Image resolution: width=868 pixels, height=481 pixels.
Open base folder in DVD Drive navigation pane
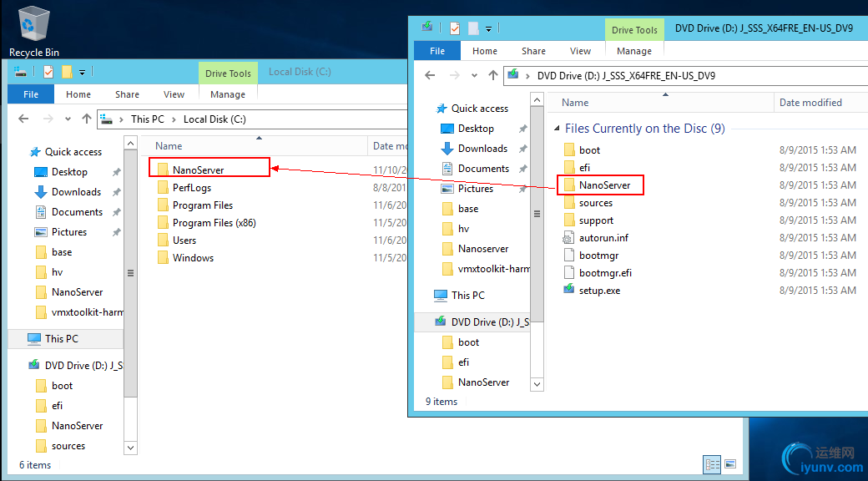coord(467,209)
